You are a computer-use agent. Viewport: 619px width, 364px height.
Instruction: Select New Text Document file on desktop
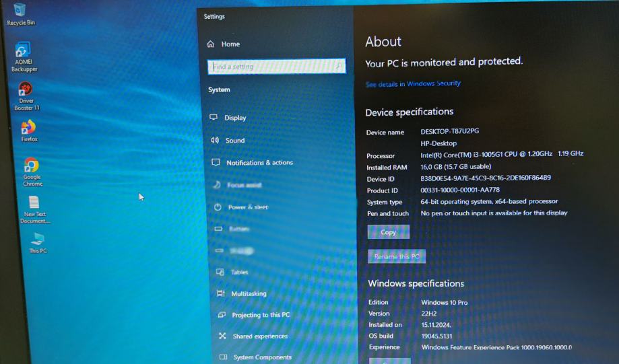pos(35,210)
